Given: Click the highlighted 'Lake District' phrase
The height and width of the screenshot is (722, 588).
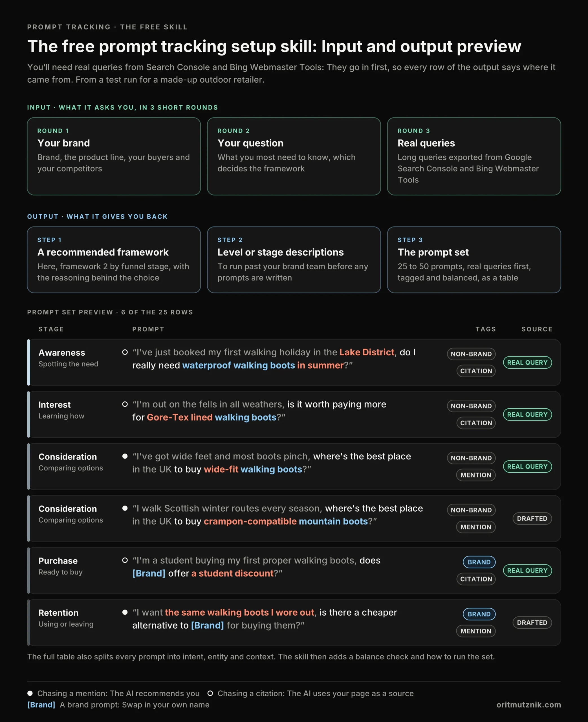Looking at the screenshot, I should (x=367, y=352).
